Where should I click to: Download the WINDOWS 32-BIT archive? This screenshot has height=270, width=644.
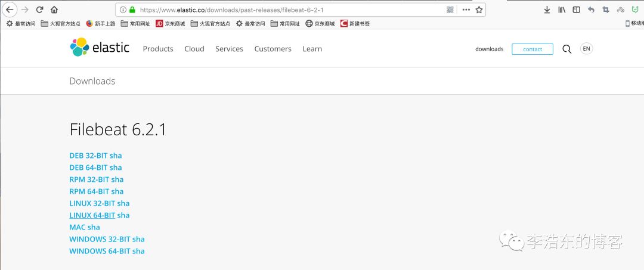(100, 239)
